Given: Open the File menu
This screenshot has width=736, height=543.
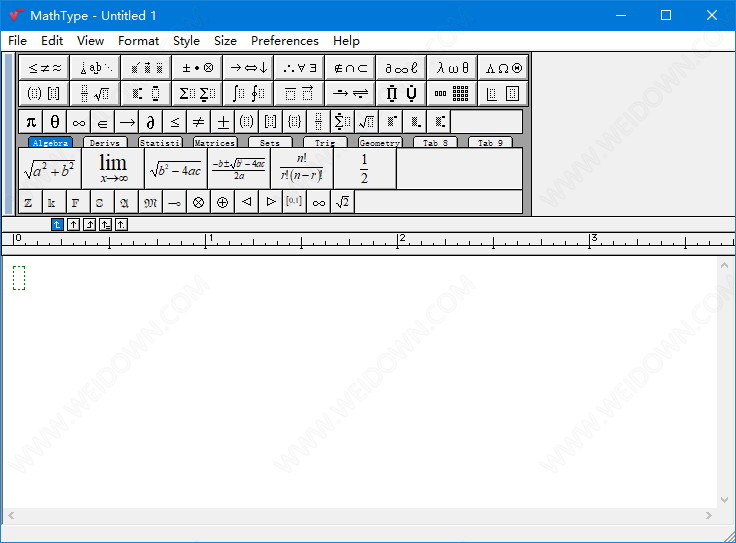Looking at the screenshot, I should pos(17,41).
